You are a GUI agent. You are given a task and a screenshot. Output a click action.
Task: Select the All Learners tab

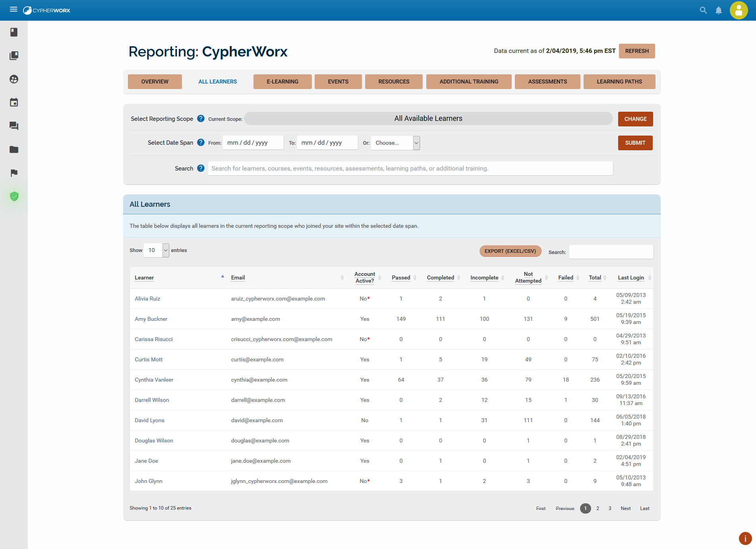[218, 81]
